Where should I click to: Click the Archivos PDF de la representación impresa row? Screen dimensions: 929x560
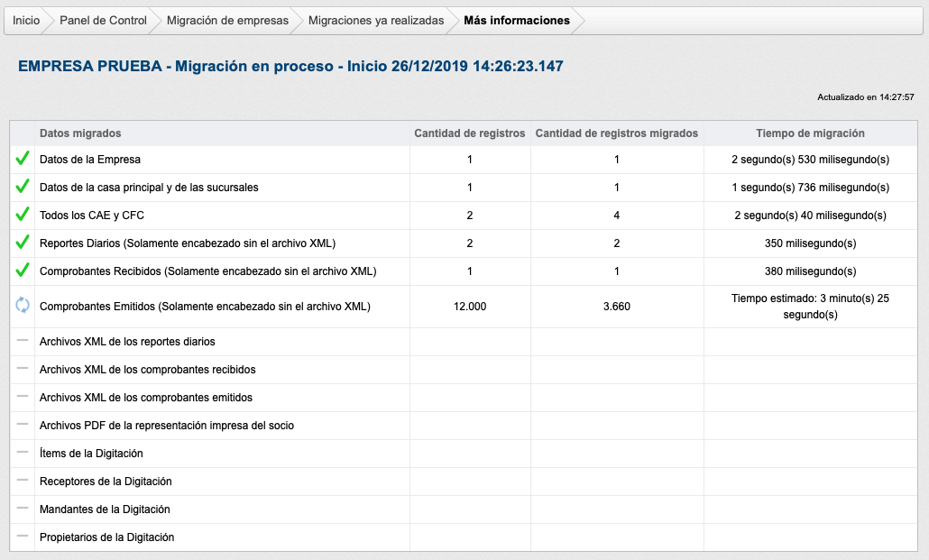coord(167,425)
